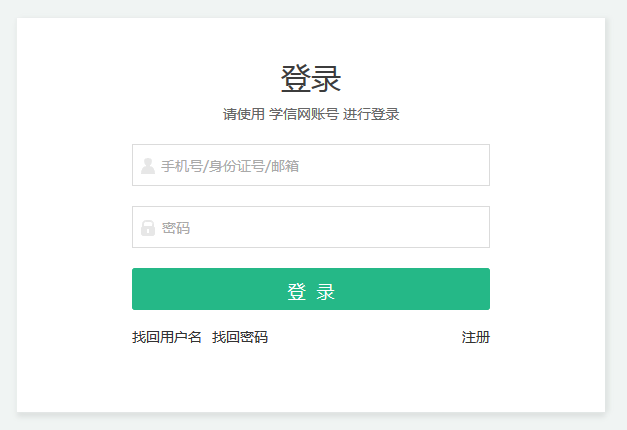
Task: Click the padlock icon in password field
Action: coord(148,228)
